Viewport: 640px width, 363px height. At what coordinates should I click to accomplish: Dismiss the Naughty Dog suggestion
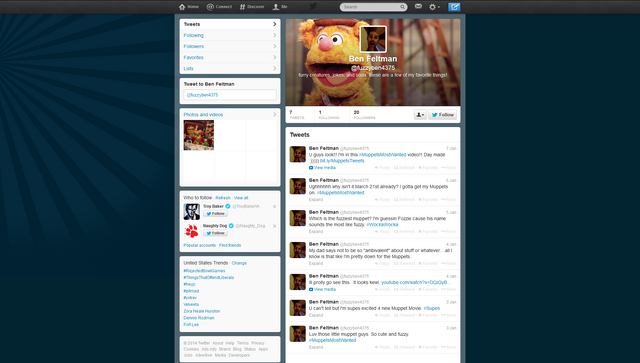[274, 226]
